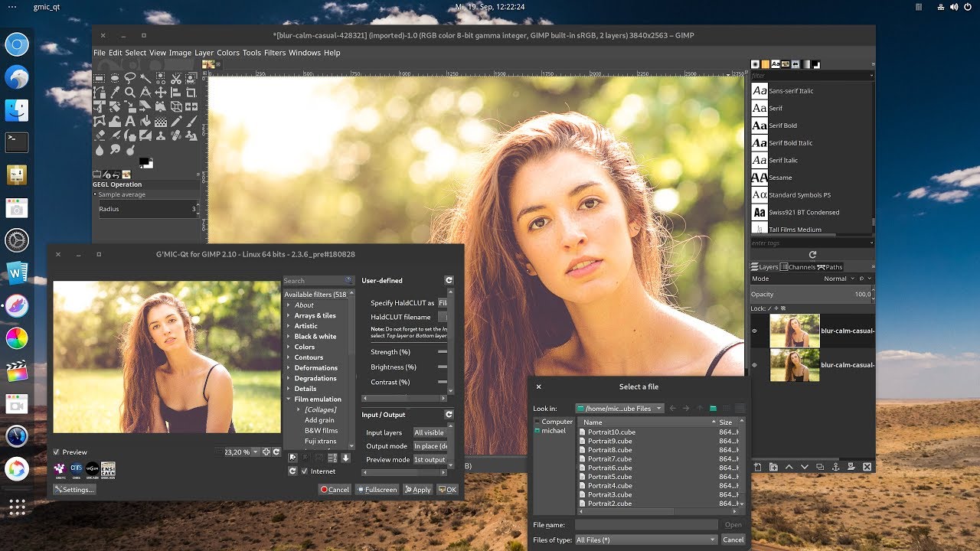Select the Bucket Fill tool
The height and width of the screenshot is (551, 980).
145,122
